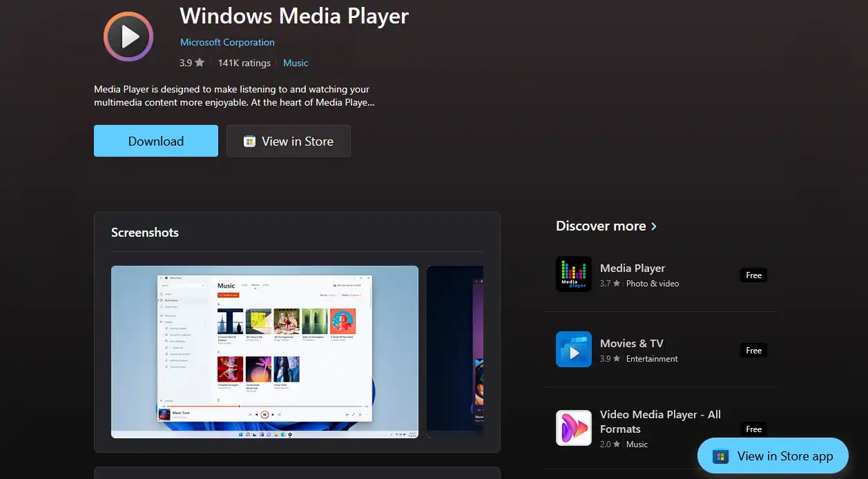Viewport: 868px width, 479px height.
Task: Click the Windows Media Player app logo
Action: point(128,36)
